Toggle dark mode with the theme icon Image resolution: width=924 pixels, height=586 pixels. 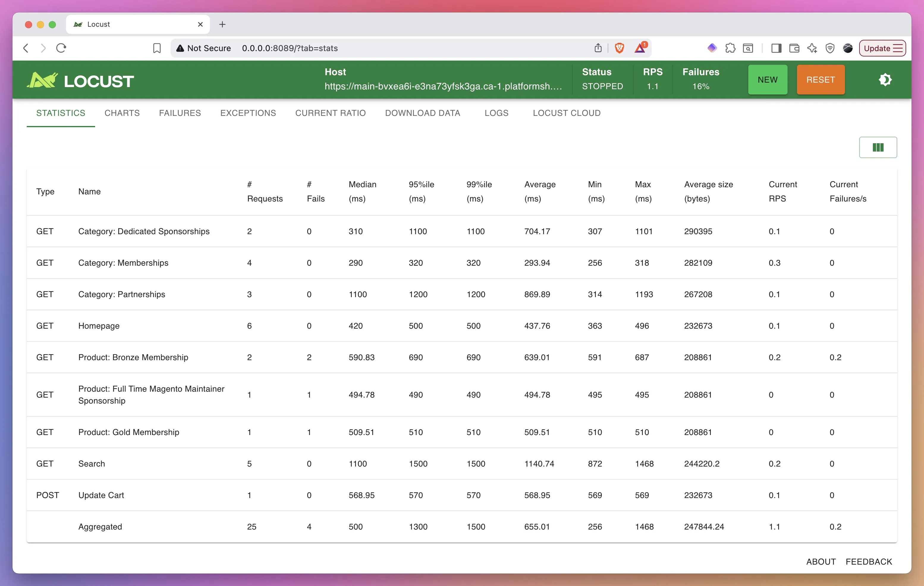[x=885, y=80]
